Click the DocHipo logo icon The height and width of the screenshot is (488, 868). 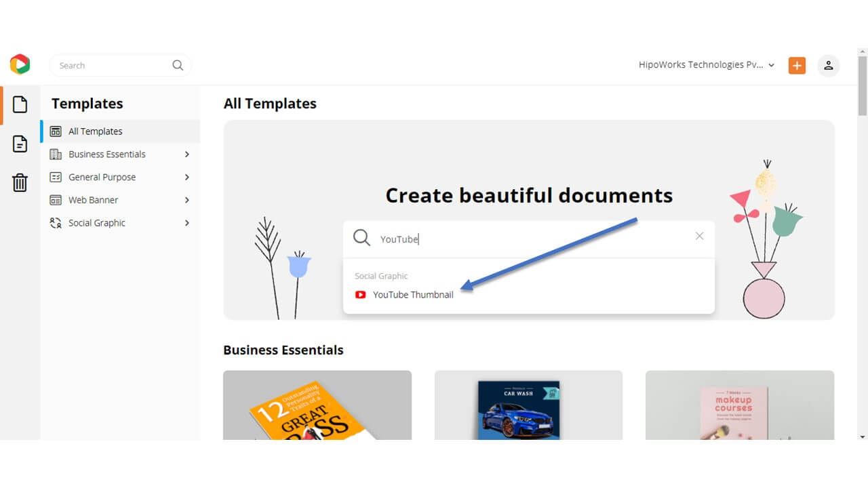pyautogui.click(x=20, y=64)
